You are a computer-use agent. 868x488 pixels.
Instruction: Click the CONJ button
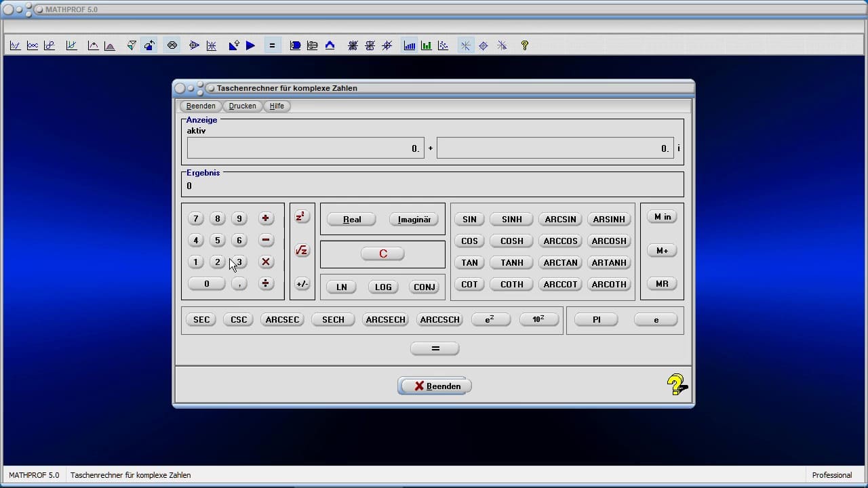[x=425, y=287]
